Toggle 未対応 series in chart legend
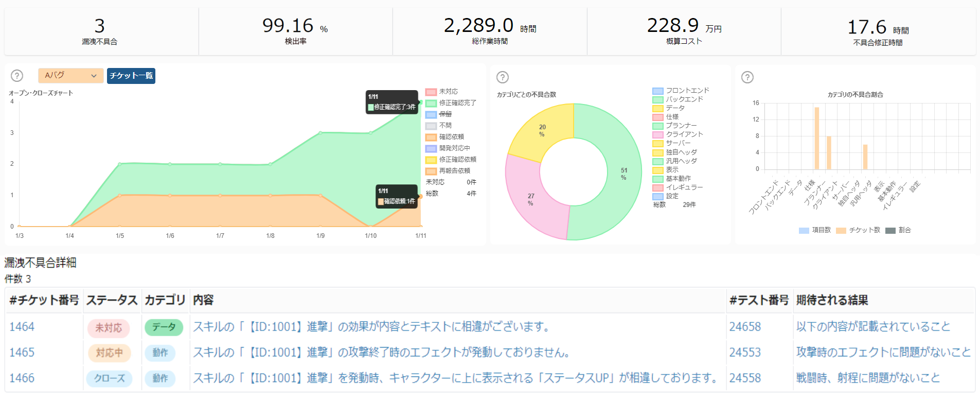980x396 pixels. click(x=442, y=92)
